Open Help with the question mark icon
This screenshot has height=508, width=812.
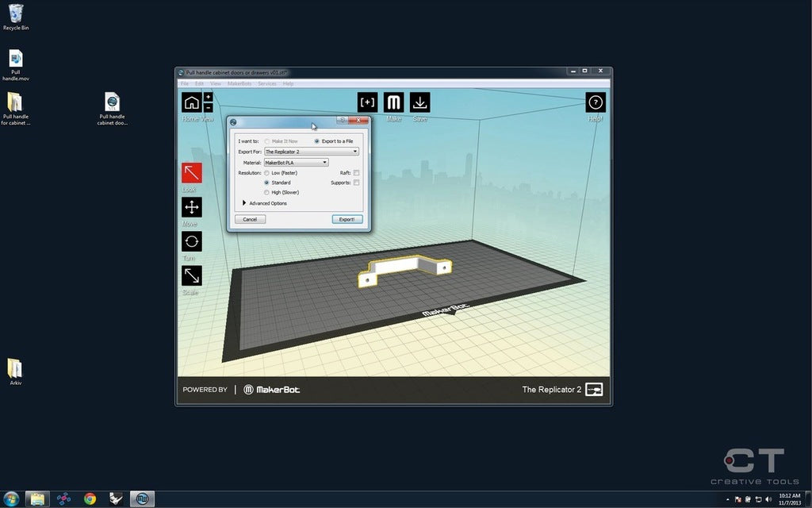[596, 102]
